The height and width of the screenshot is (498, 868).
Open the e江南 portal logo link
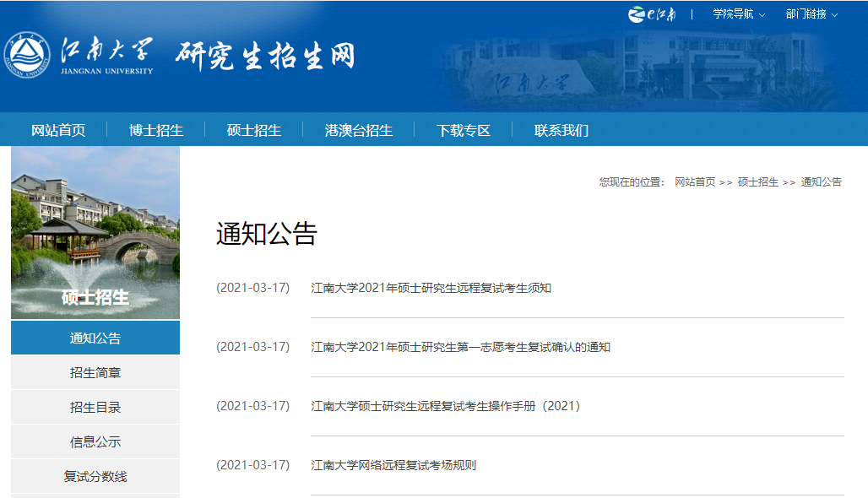pos(652,14)
